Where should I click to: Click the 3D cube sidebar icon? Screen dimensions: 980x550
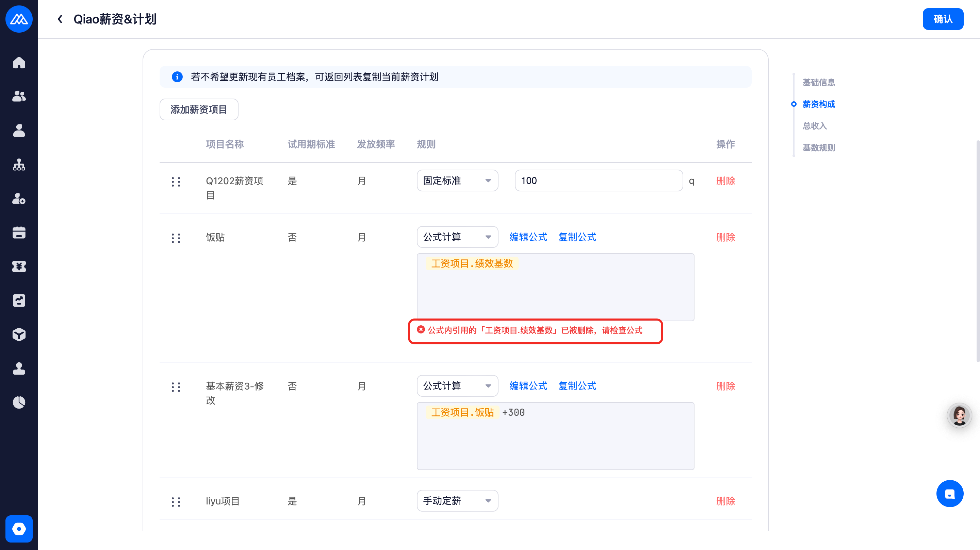tap(19, 334)
